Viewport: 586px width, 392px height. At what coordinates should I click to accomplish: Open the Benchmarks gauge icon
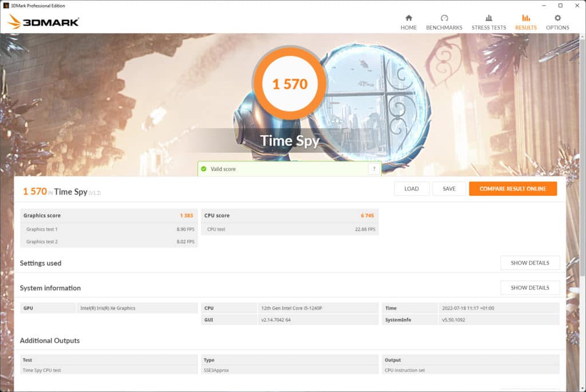tap(444, 18)
